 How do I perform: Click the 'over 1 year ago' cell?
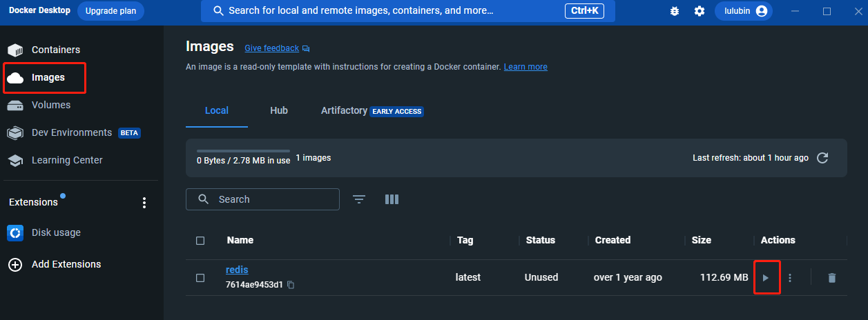[628, 277]
